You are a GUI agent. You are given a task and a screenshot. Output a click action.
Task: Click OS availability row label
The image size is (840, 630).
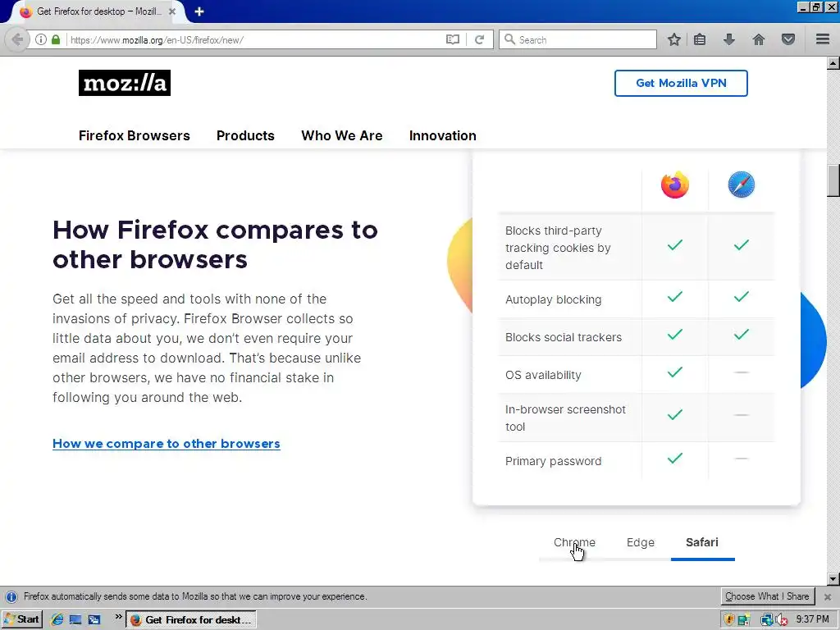pos(543,375)
